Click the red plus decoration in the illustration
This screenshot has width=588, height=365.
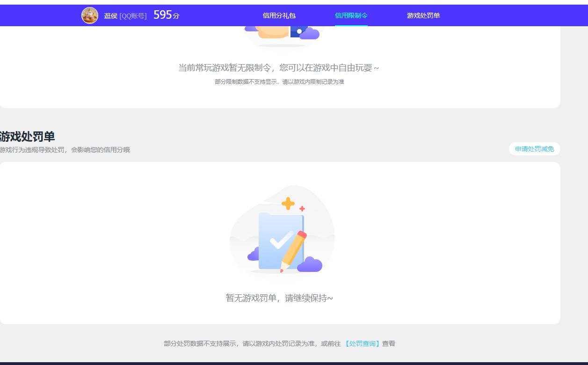click(303, 209)
